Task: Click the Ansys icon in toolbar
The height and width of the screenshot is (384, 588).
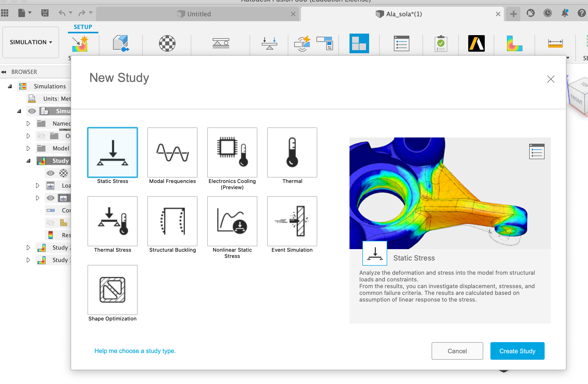Action: (x=476, y=43)
